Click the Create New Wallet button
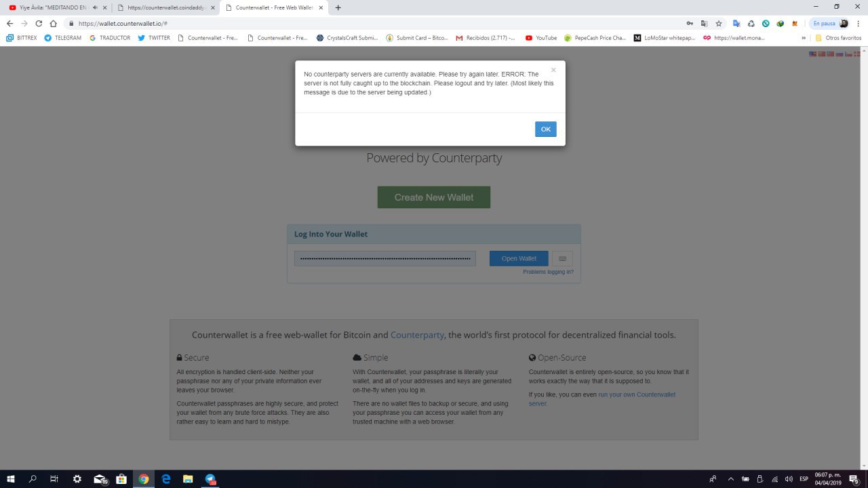Image resolution: width=868 pixels, height=488 pixels. pyautogui.click(x=434, y=197)
